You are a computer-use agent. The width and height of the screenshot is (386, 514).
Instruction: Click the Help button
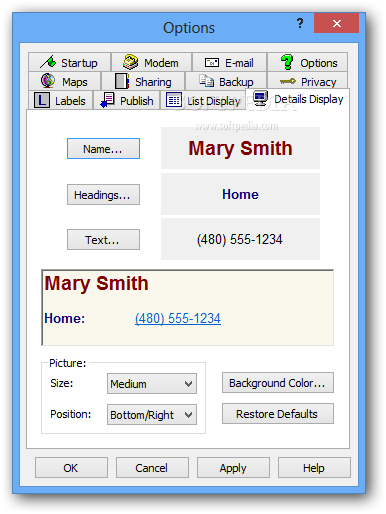[x=314, y=468]
